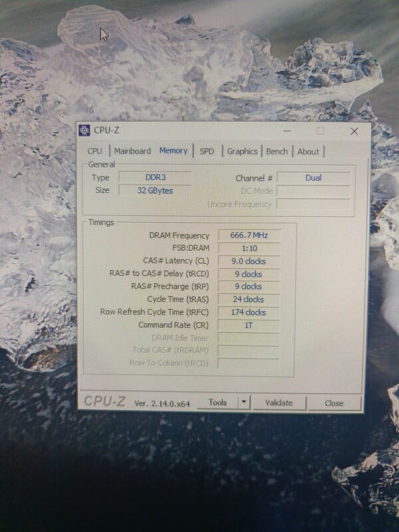This screenshot has height=532, width=399.
Task: Click the Dual channel value field
Action: coord(313,178)
